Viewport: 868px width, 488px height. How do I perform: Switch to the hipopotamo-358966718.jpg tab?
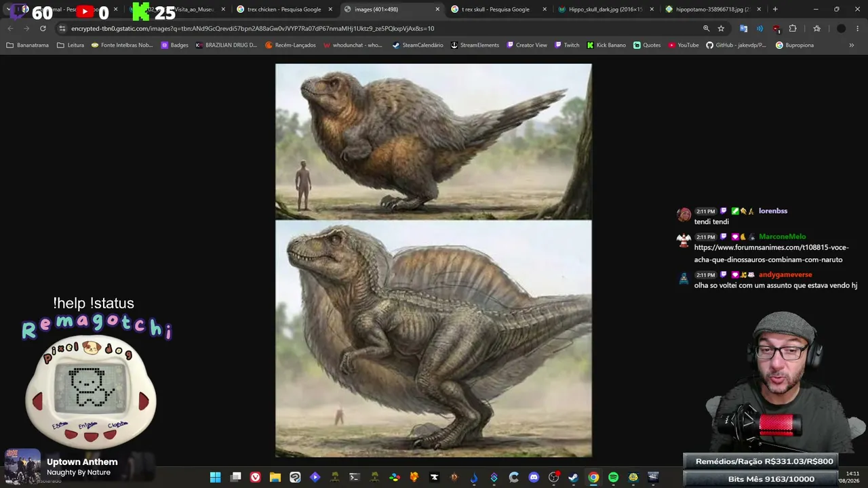point(712,9)
